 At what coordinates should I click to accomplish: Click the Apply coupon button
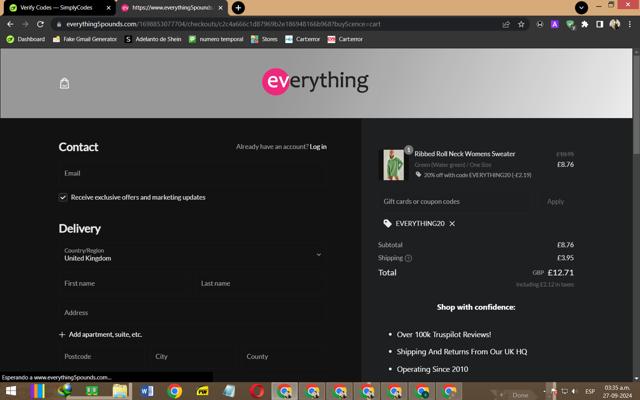coord(556,202)
